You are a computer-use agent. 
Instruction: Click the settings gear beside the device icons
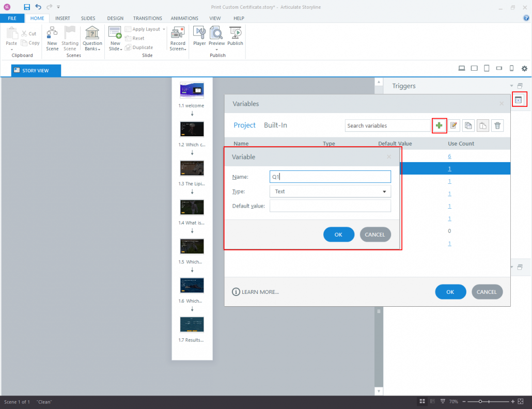click(x=524, y=68)
